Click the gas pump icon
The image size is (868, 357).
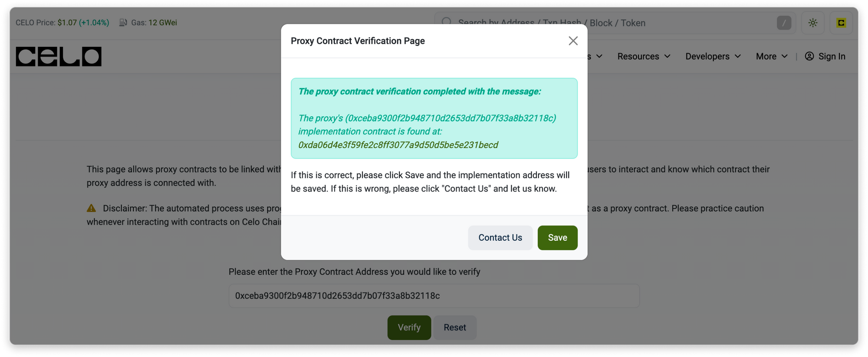(x=123, y=23)
